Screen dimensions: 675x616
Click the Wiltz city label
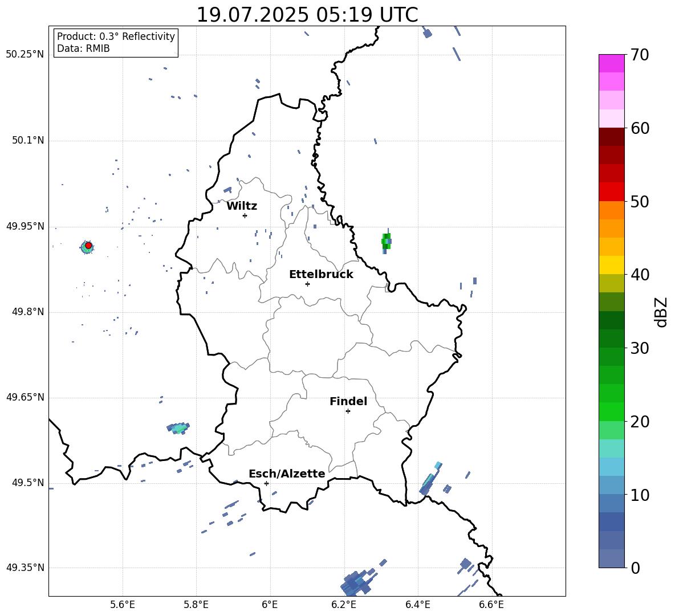tap(242, 206)
